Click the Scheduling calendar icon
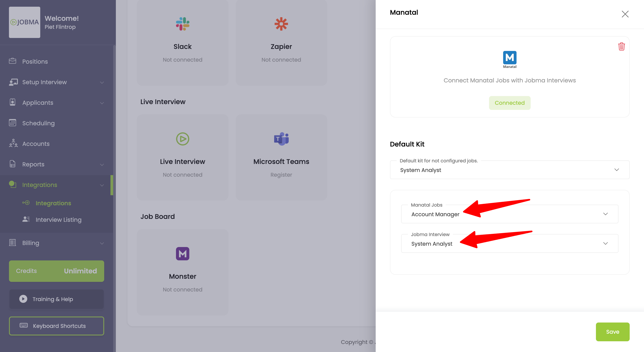This screenshot has width=644, height=352. click(13, 123)
